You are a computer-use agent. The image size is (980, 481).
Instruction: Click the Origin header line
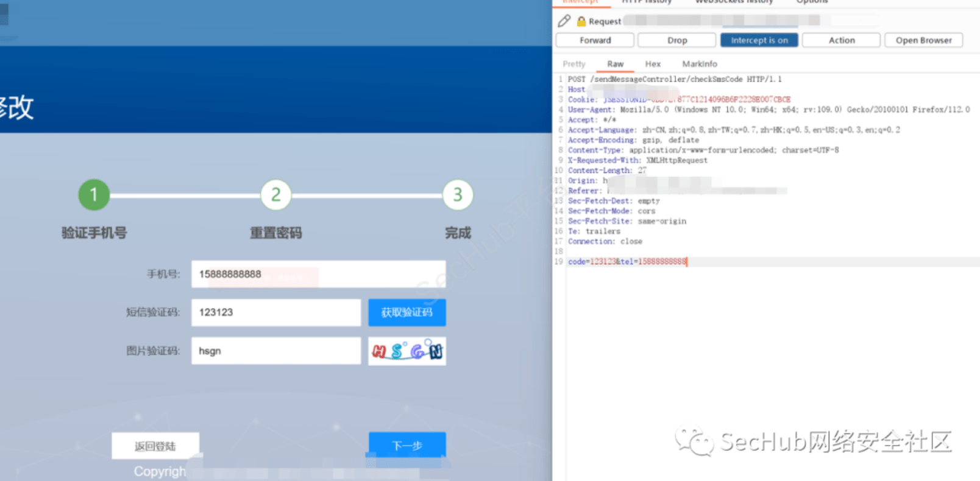click(x=639, y=181)
